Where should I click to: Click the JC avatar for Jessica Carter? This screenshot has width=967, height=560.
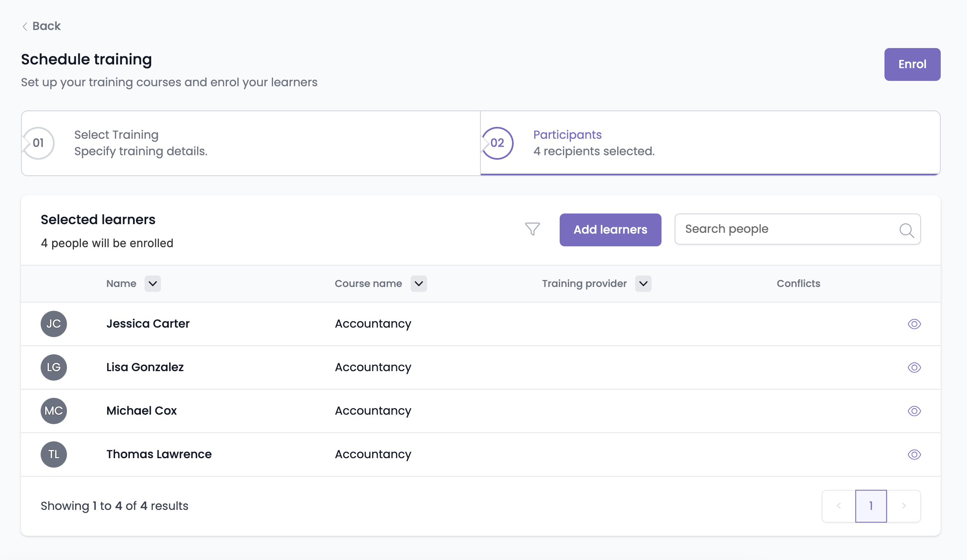(54, 324)
